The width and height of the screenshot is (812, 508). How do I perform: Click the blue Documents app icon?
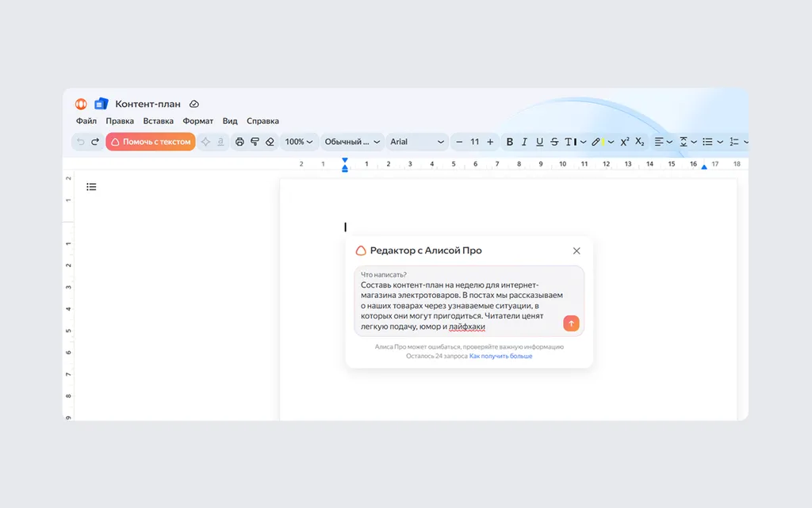pos(101,104)
